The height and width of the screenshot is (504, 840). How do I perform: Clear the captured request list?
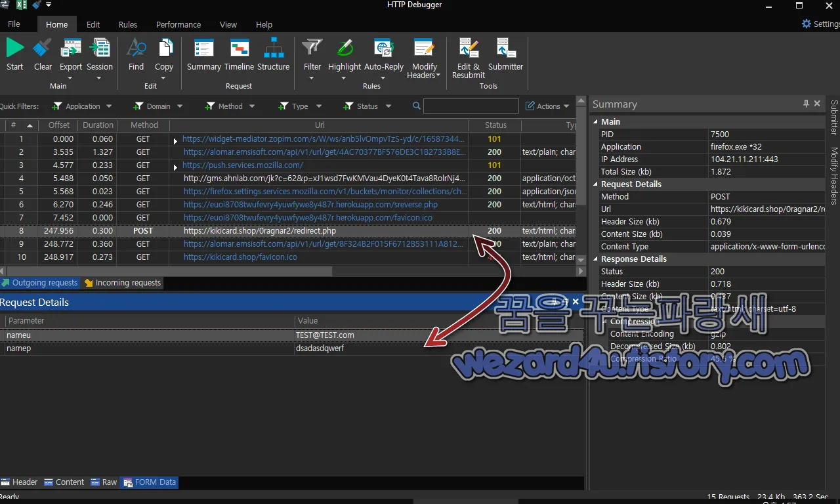[x=43, y=54]
